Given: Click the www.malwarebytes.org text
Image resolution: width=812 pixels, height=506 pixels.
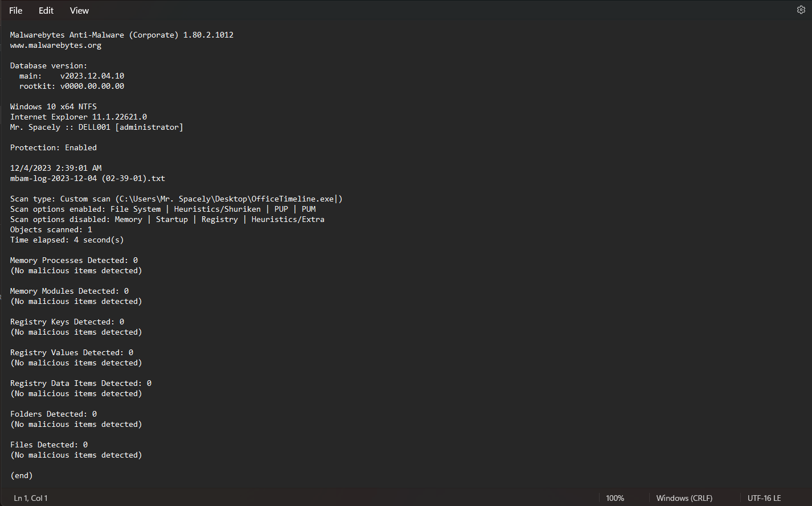Looking at the screenshot, I should [56, 46].
